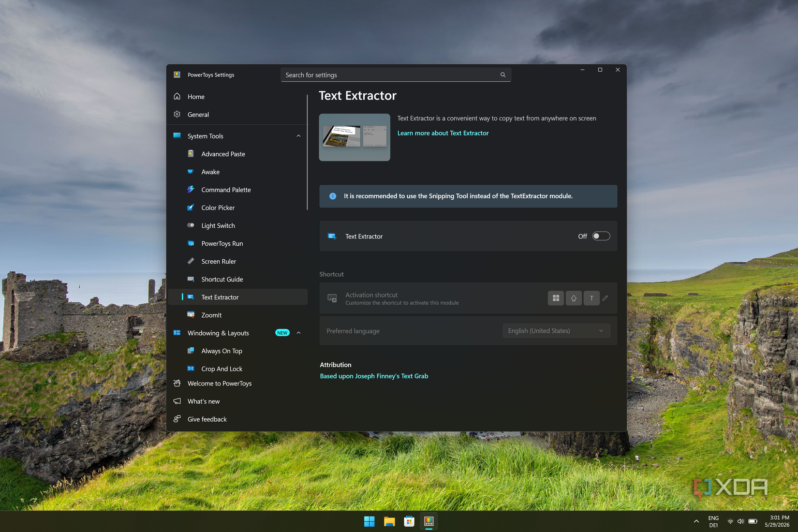Select the Screen Ruler icon
Screen dimensions: 798x532
click(x=191, y=261)
